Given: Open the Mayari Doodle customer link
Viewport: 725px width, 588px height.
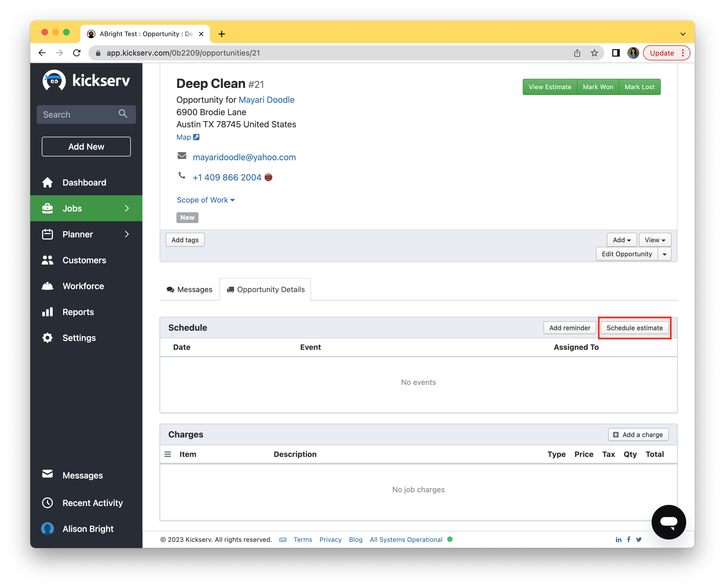Looking at the screenshot, I should (266, 100).
